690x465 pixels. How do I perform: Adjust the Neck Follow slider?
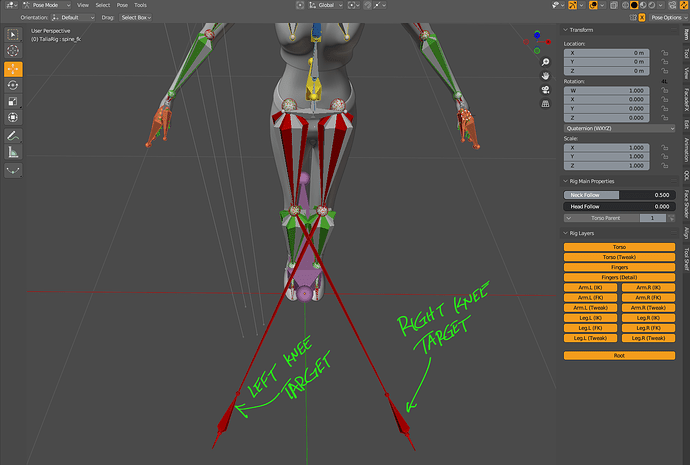(x=619, y=195)
